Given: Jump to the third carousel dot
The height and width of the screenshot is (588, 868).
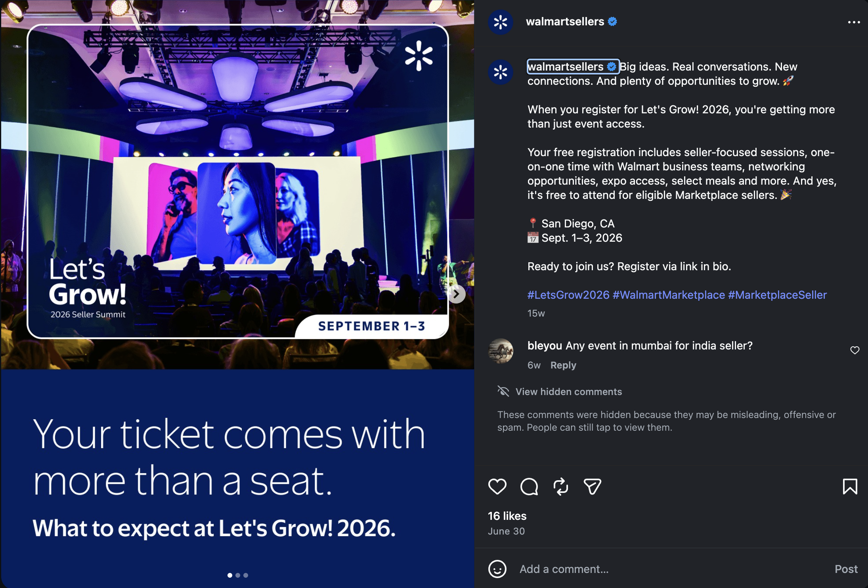Looking at the screenshot, I should coord(246,575).
